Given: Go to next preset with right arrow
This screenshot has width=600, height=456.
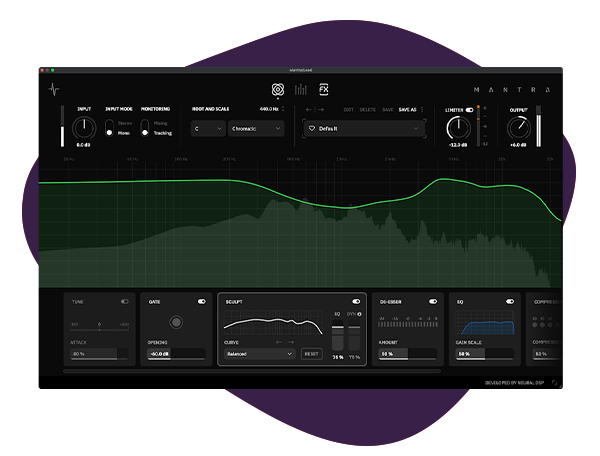Looking at the screenshot, I should click(x=322, y=109).
